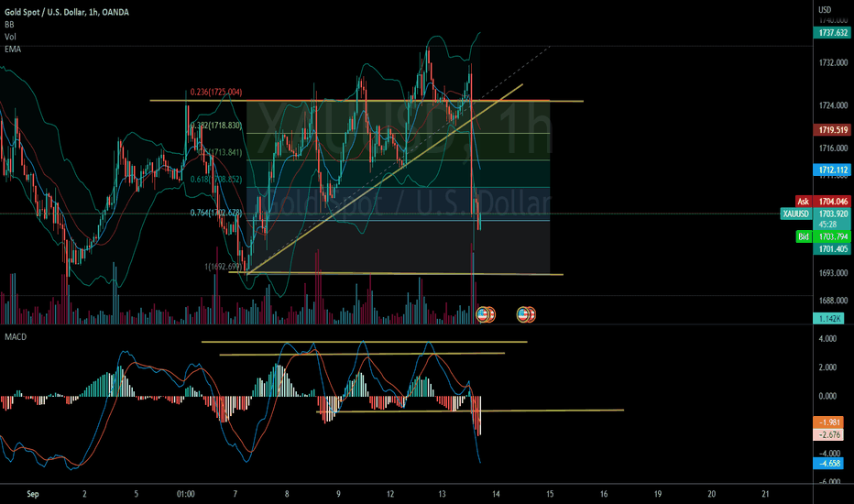Click the 0.000 MACD axis label
Viewport: 854px width, 504px height.
tap(827, 396)
